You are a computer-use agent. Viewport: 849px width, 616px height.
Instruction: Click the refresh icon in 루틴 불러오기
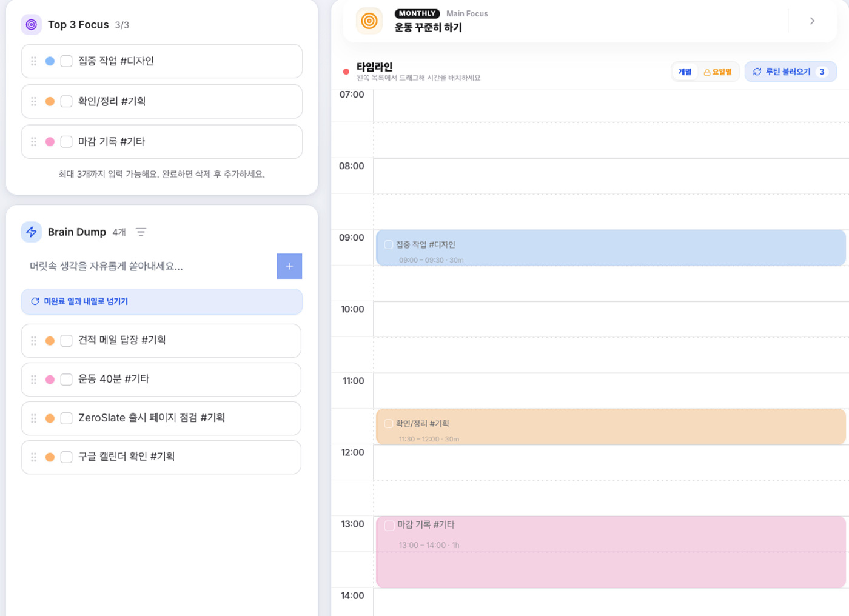(757, 72)
